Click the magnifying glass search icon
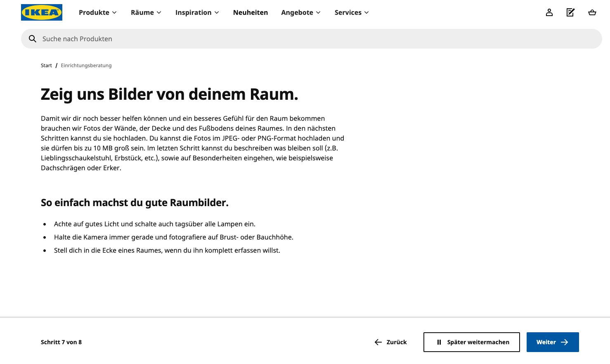The image size is (610, 364). click(33, 39)
